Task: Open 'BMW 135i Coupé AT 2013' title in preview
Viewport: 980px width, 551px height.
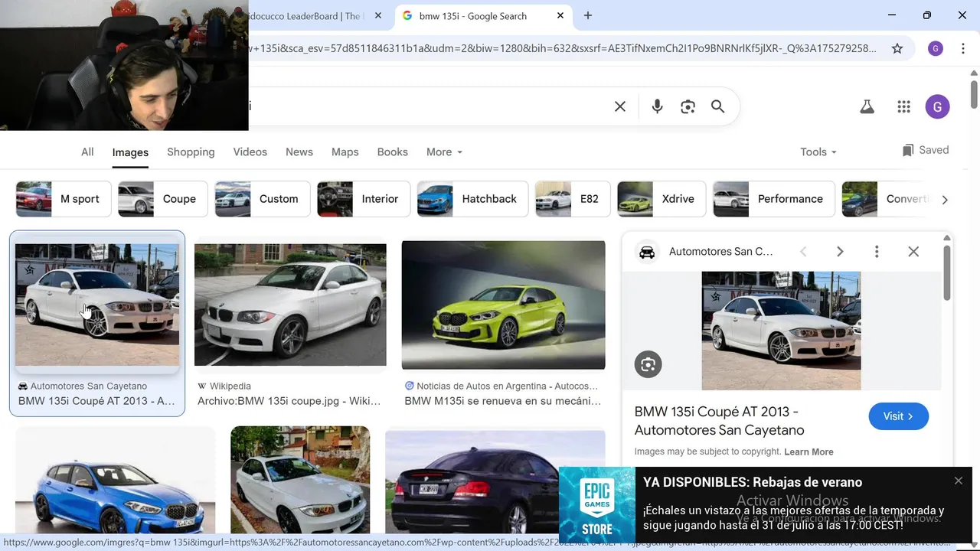Action: 720,421
